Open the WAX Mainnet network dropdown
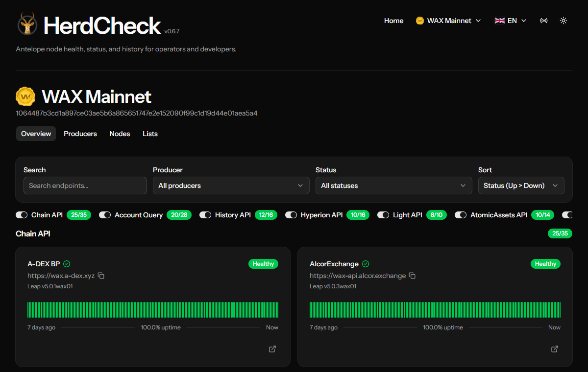 click(448, 21)
